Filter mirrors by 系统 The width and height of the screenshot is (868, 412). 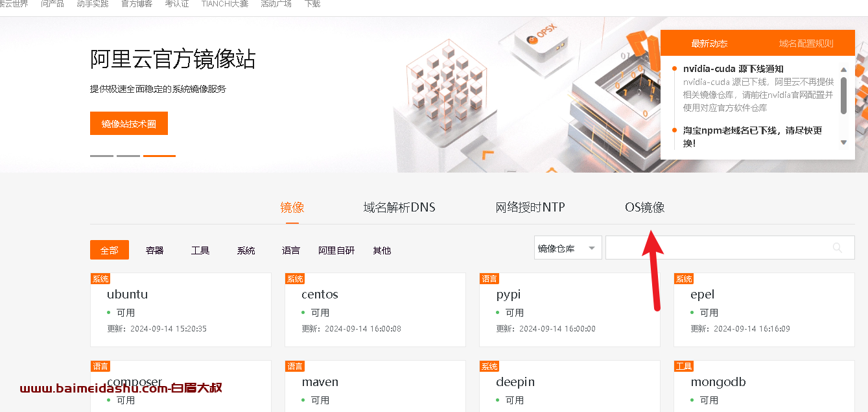pyautogui.click(x=246, y=250)
